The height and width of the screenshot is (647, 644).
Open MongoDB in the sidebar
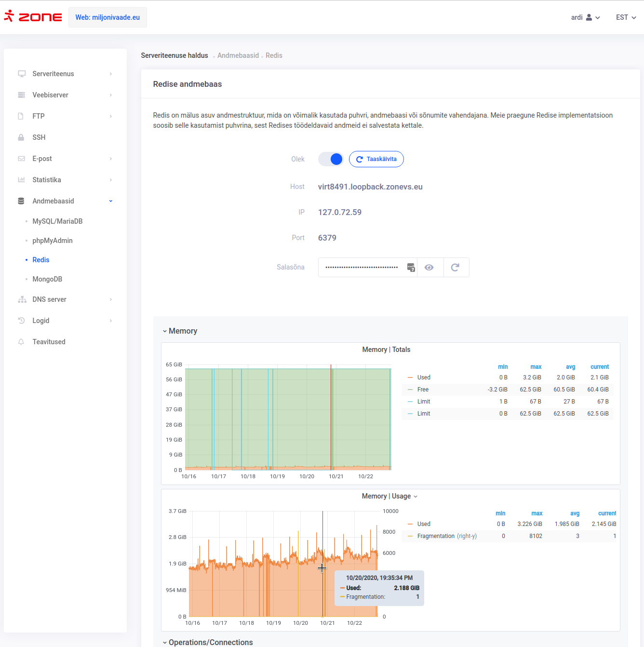click(47, 279)
